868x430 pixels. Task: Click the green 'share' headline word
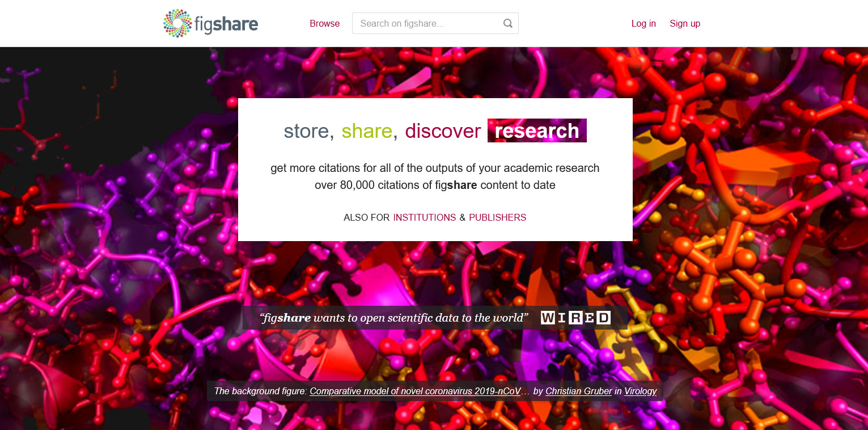pos(367,131)
